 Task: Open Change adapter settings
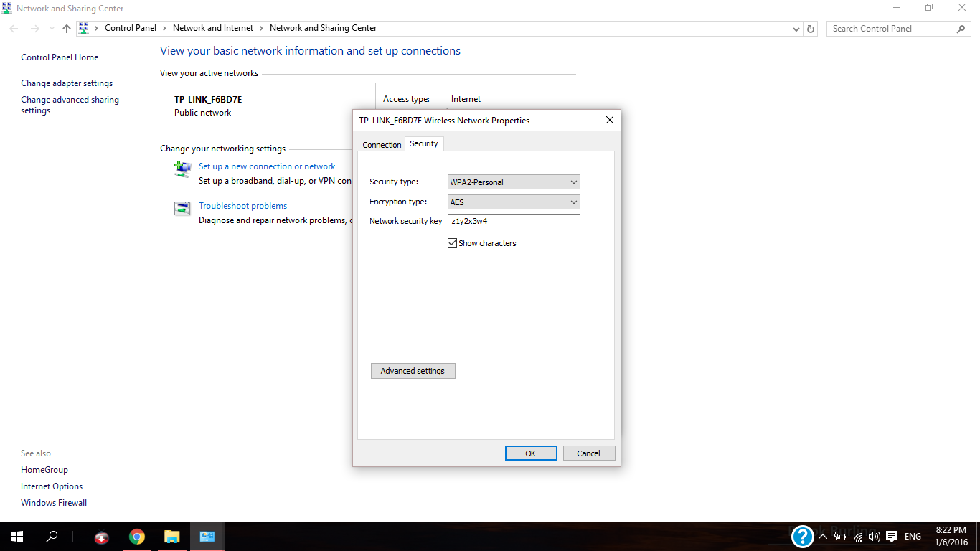coord(67,83)
